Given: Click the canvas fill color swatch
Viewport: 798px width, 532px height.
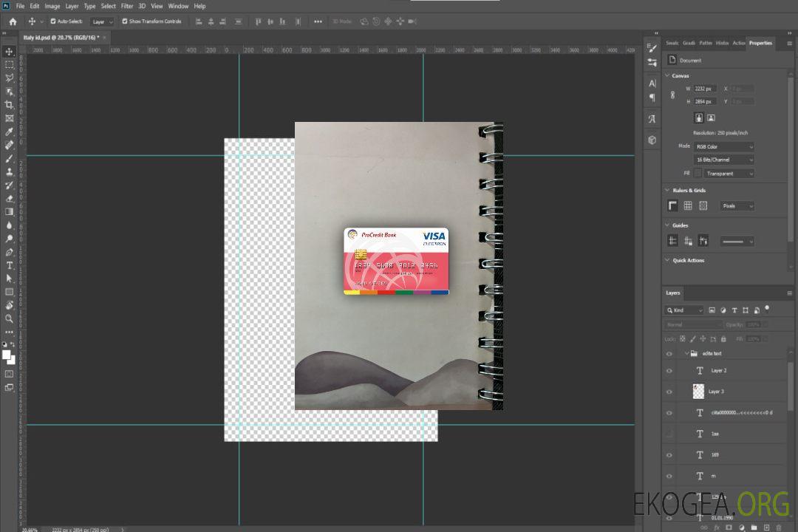Looking at the screenshot, I should pyautogui.click(x=698, y=174).
